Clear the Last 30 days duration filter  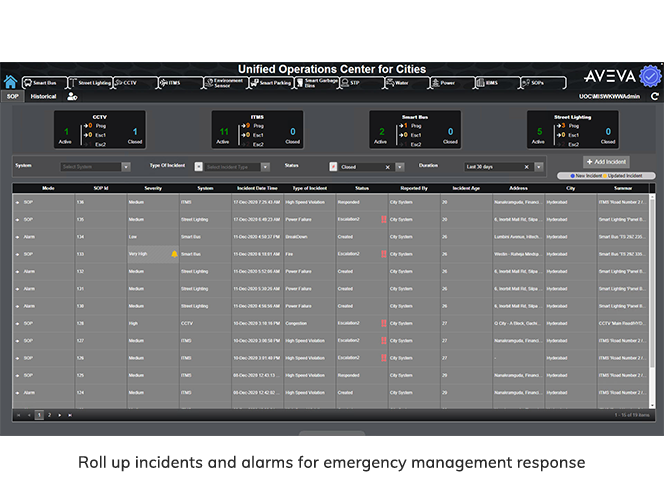527,167
